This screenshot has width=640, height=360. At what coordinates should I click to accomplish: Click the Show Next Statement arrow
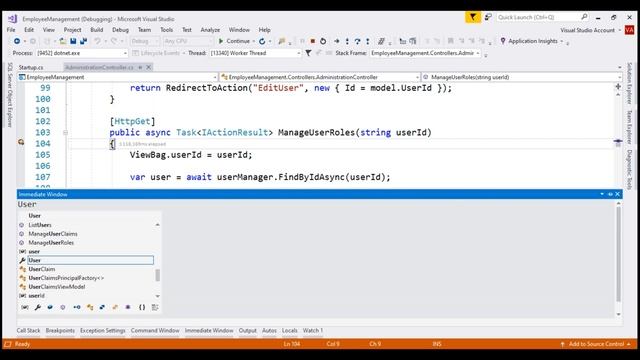[337, 41]
